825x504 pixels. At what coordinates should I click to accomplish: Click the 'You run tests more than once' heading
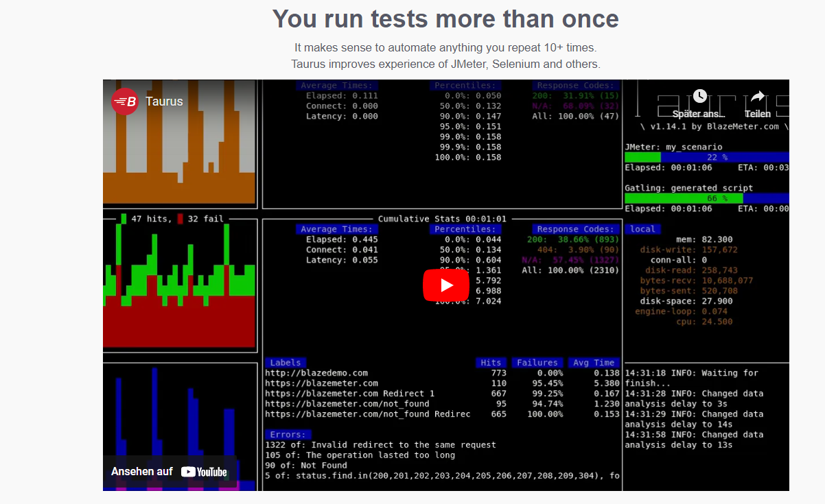coord(445,19)
